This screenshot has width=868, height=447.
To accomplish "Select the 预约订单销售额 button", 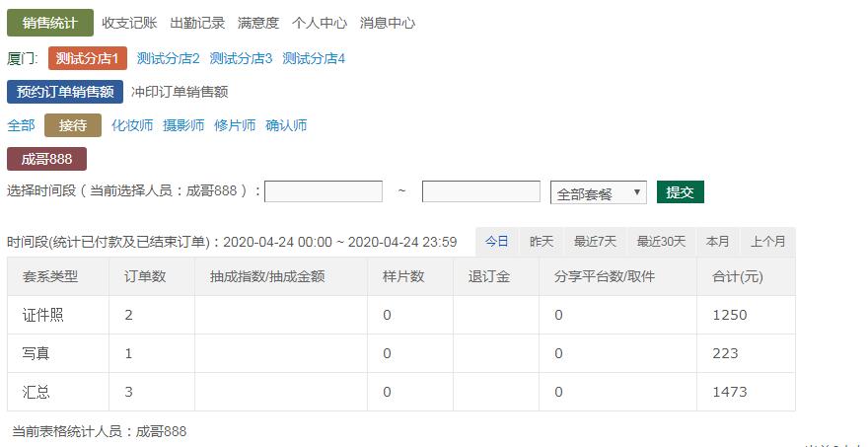I will [65, 92].
